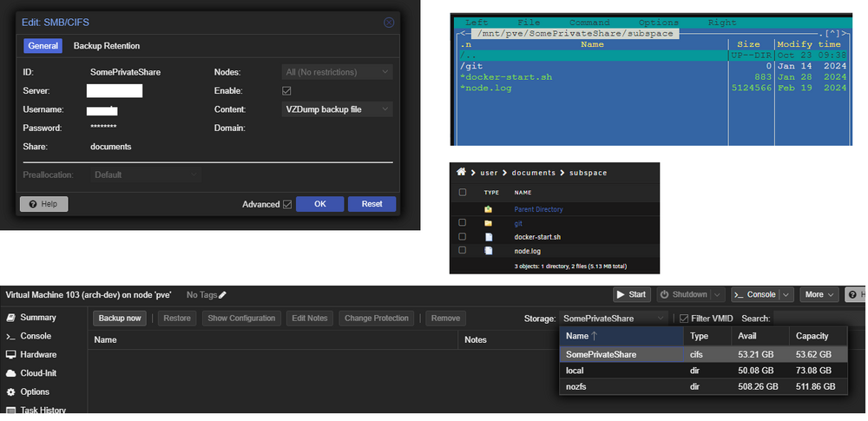Expand the Shutdown dropdown arrow
Screen dimensions: 868x421
[x=718, y=295]
